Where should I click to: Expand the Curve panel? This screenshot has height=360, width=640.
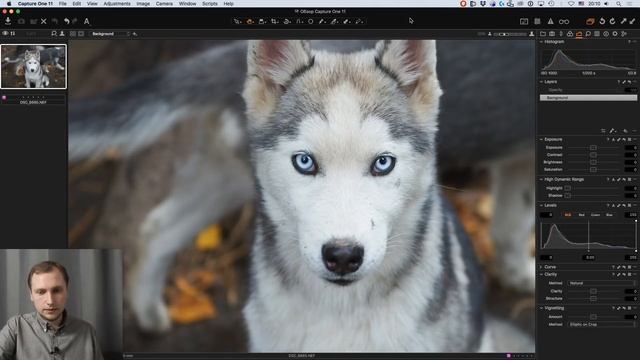[542, 267]
